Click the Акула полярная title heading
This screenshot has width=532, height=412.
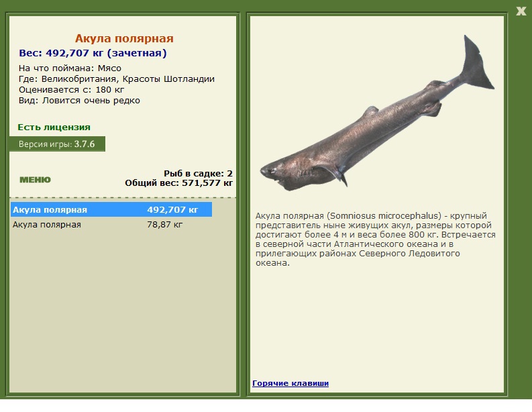coord(124,38)
